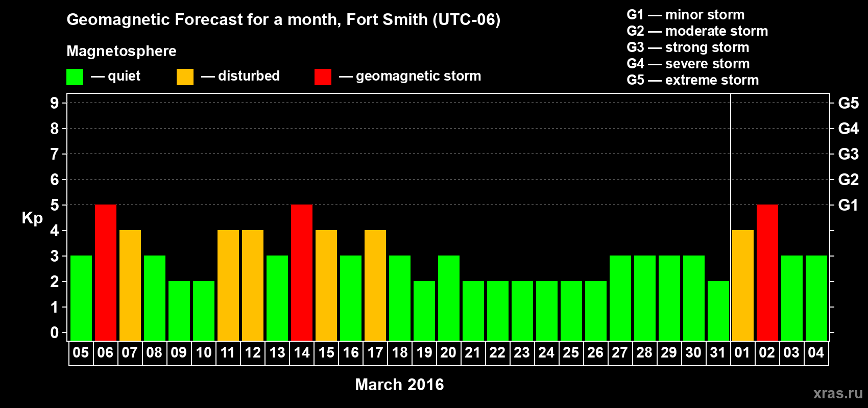The height and width of the screenshot is (408, 868).
Task: Click the green bar for day 10
Action: point(204,311)
